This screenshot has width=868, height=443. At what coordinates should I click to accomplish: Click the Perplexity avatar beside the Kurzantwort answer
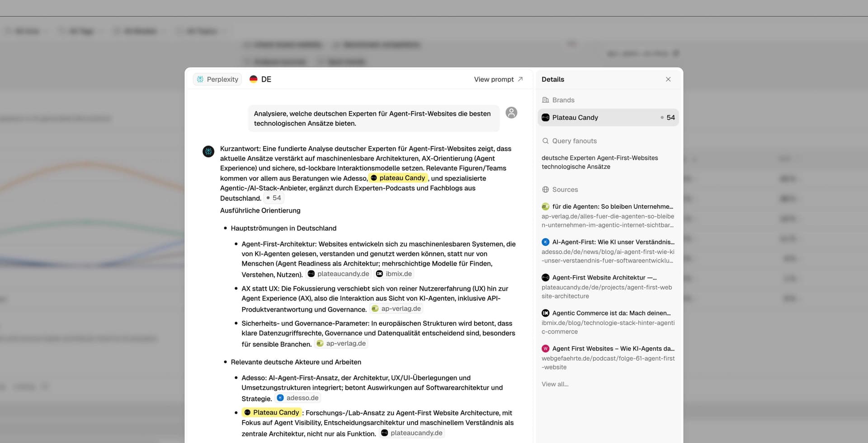(208, 151)
